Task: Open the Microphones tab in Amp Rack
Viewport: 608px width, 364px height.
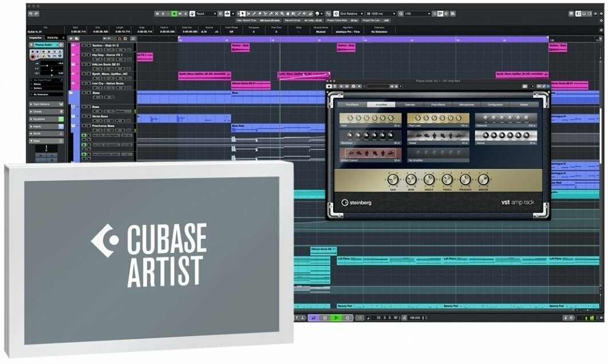Action: (x=467, y=105)
